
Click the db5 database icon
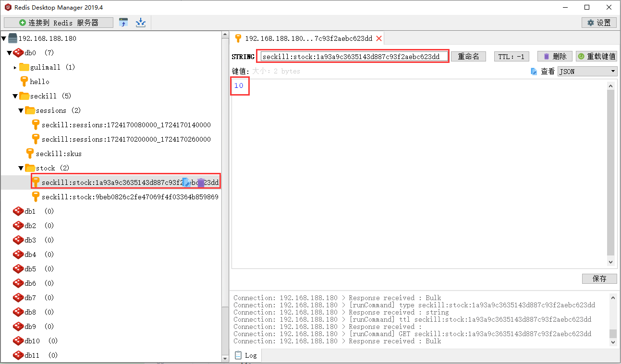tap(18, 269)
